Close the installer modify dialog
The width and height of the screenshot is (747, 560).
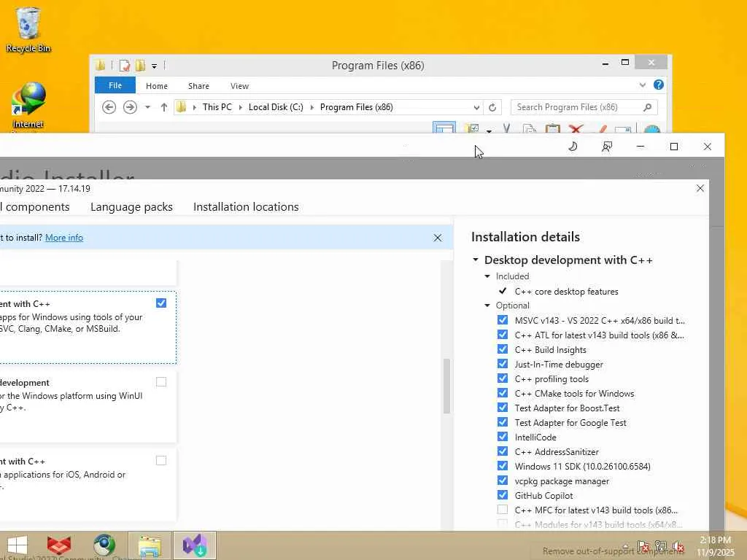(700, 188)
